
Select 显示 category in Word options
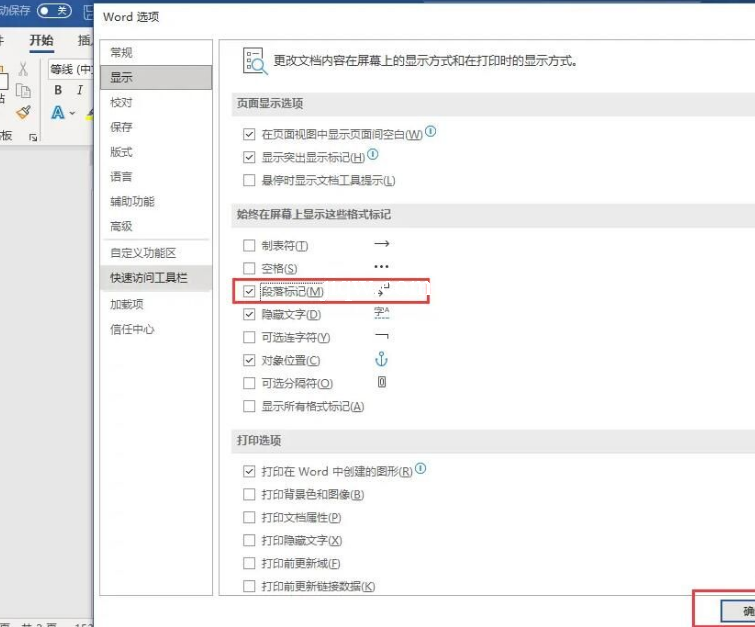coord(156,78)
